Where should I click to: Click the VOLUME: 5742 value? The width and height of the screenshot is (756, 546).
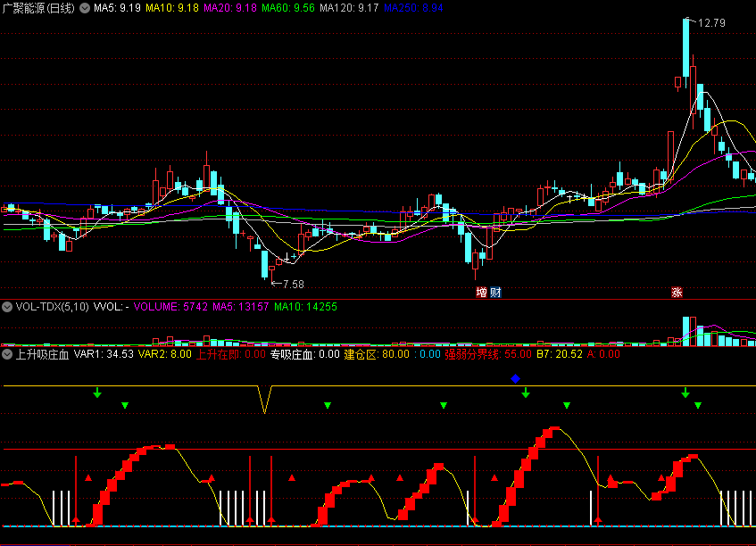click(x=170, y=307)
